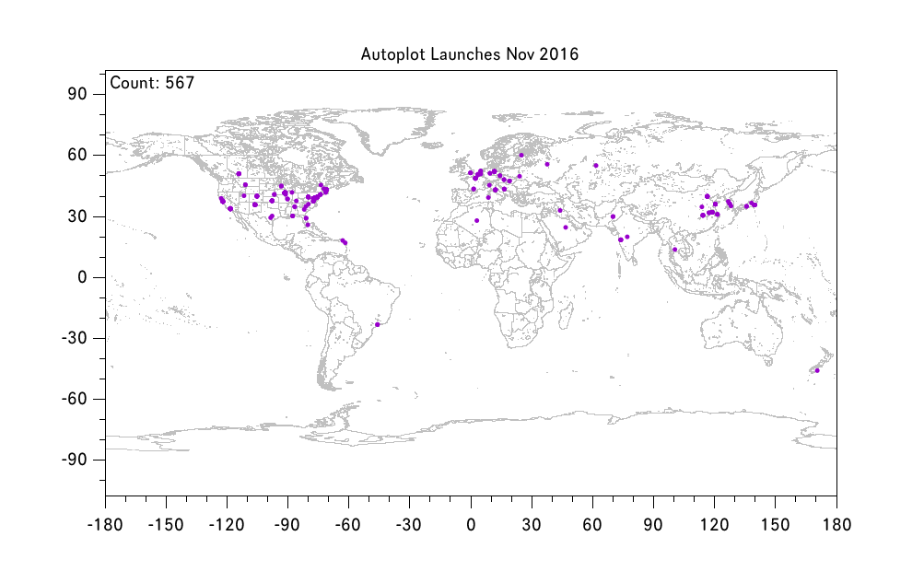This screenshot has height=583, width=924.
Task: Select the 'Count: 567' annotation
Action: pos(152,83)
